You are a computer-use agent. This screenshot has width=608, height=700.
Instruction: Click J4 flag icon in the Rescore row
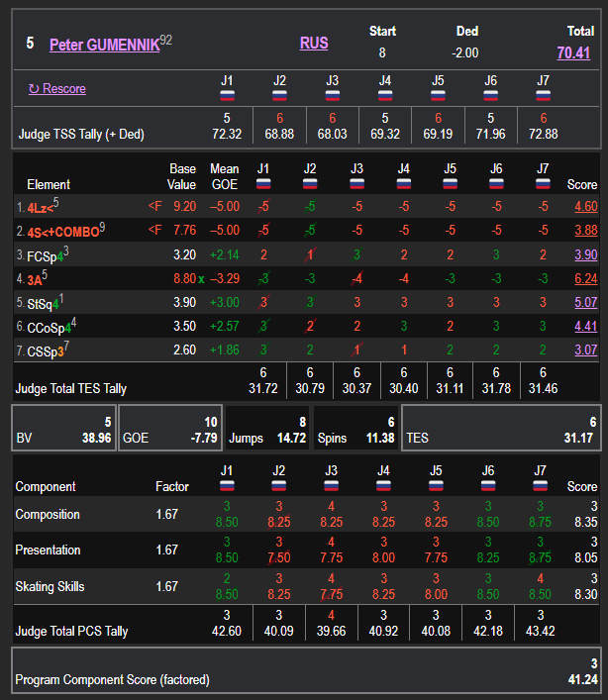click(x=384, y=96)
